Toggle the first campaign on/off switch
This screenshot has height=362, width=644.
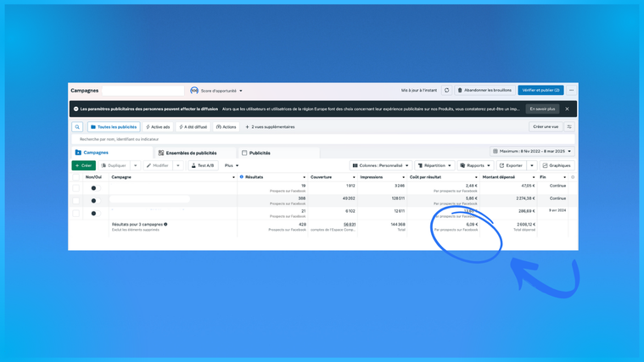coord(95,188)
